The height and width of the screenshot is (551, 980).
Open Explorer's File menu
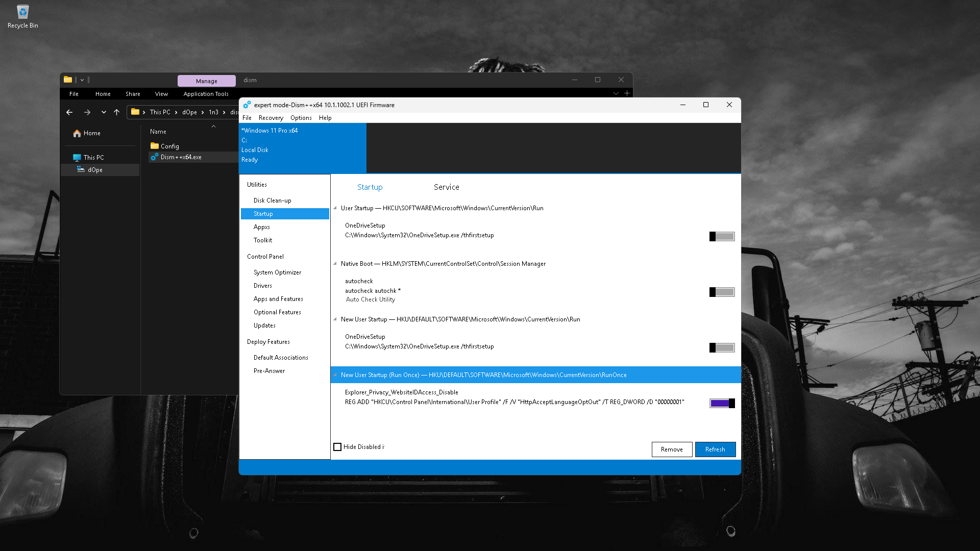coord(74,94)
